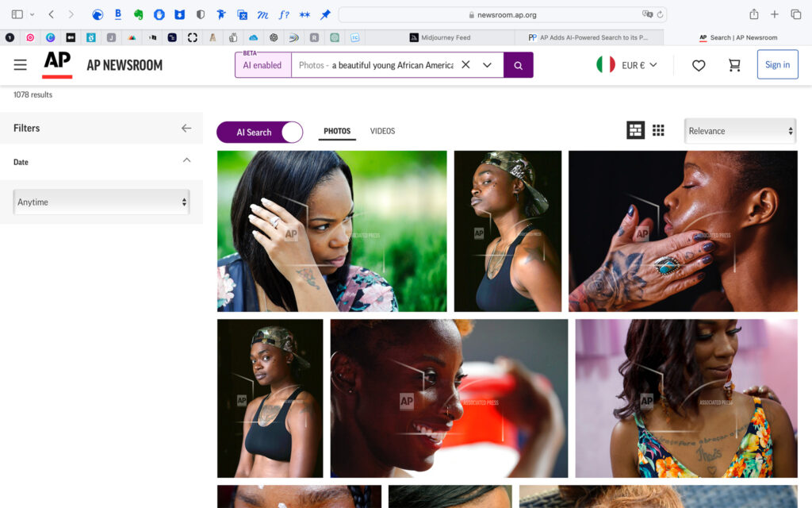Viewport: 812px width, 508px height.
Task: Open the shopping cart
Action: [734, 65]
